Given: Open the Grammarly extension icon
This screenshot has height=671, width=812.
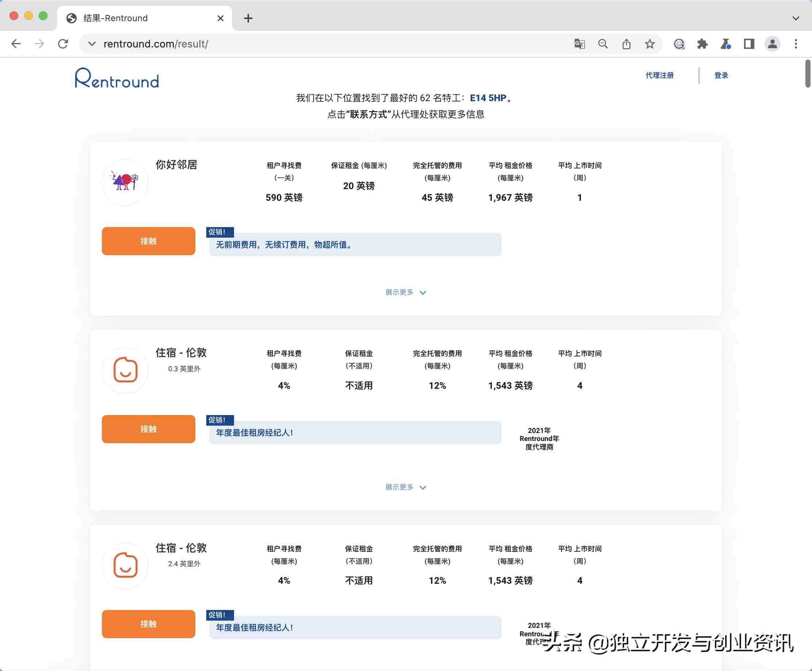Looking at the screenshot, I should click(680, 44).
